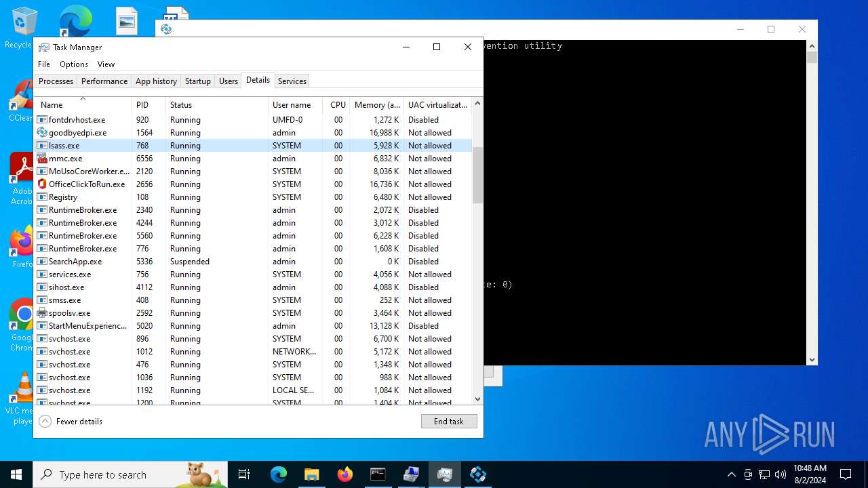The height and width of the screenshot is (488, 868).
Task: Select svchost.exe with PID 896
Action: pyautogui.click(x=254, y=339)
